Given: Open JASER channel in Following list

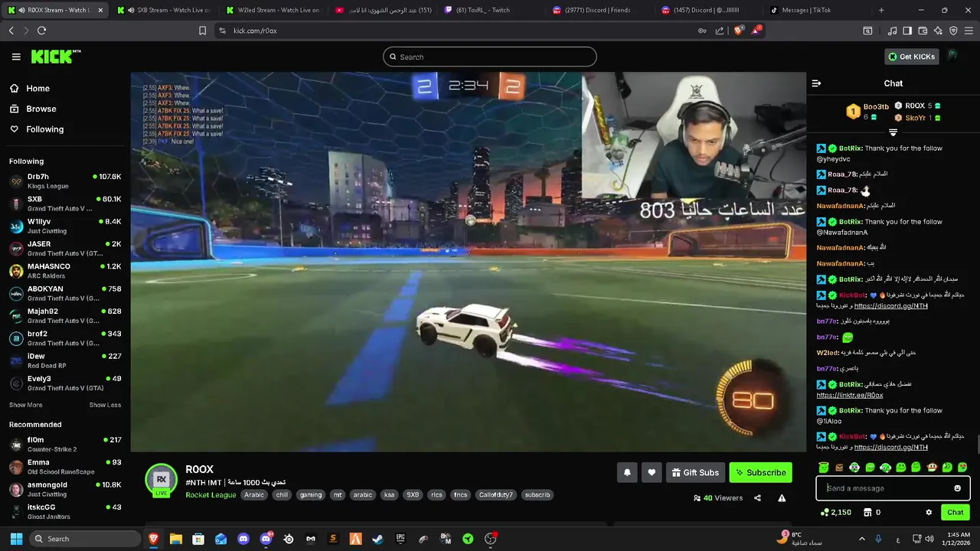Looking at the screenshot, I should click(65, 249).
